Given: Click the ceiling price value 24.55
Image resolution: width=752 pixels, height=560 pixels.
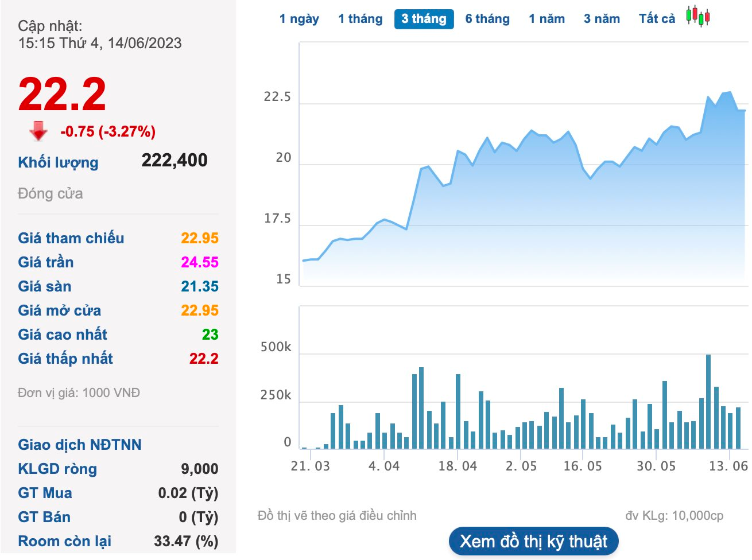Looking at the screenshot, I should pos(200,262).
